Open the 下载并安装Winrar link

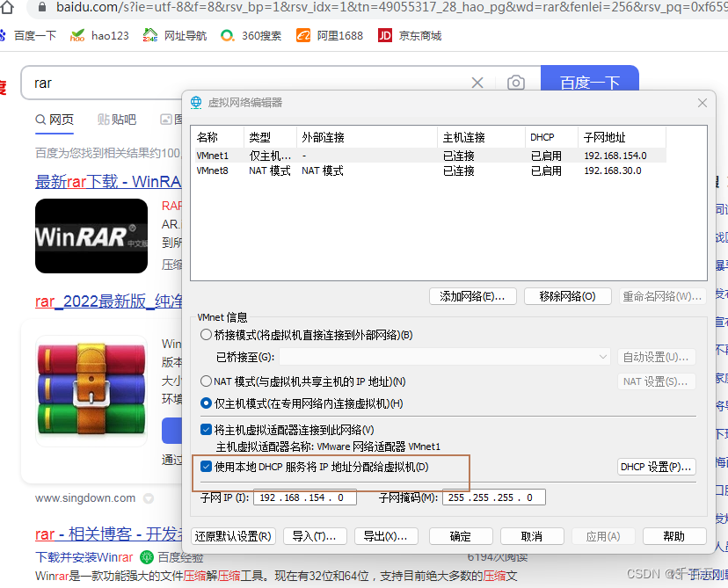(84, 557)
